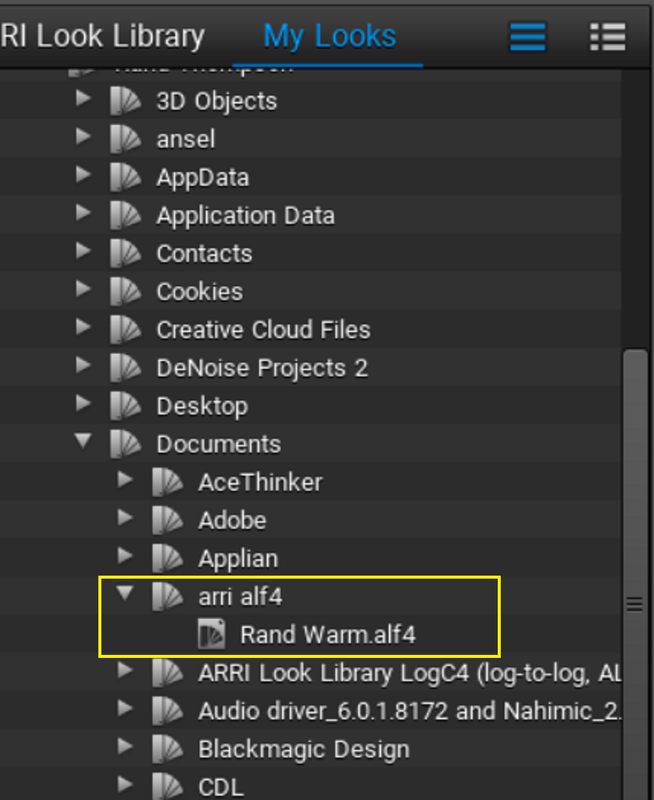Click the arri alf4 folder icon
The width and height of the screenshot is (654, 800).
click(167, 596)
